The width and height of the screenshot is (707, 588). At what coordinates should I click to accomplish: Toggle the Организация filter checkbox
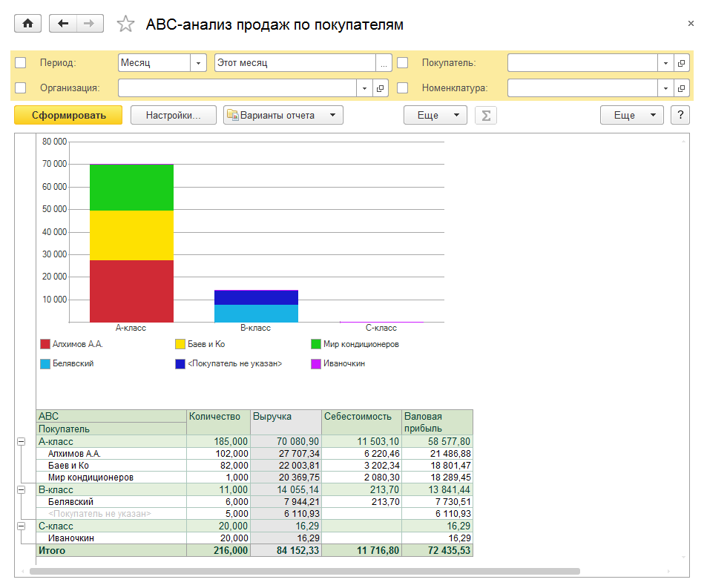point(21,87)
